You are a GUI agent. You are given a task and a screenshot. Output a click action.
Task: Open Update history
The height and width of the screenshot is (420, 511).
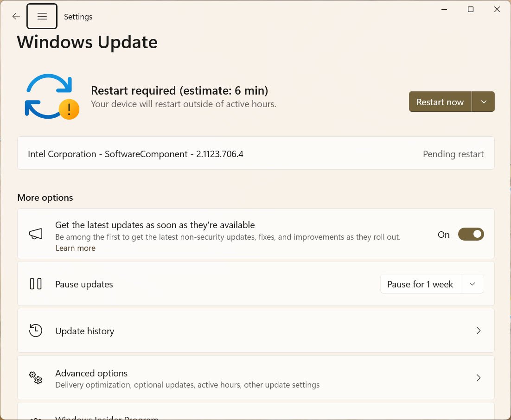[x=256, y=331]
